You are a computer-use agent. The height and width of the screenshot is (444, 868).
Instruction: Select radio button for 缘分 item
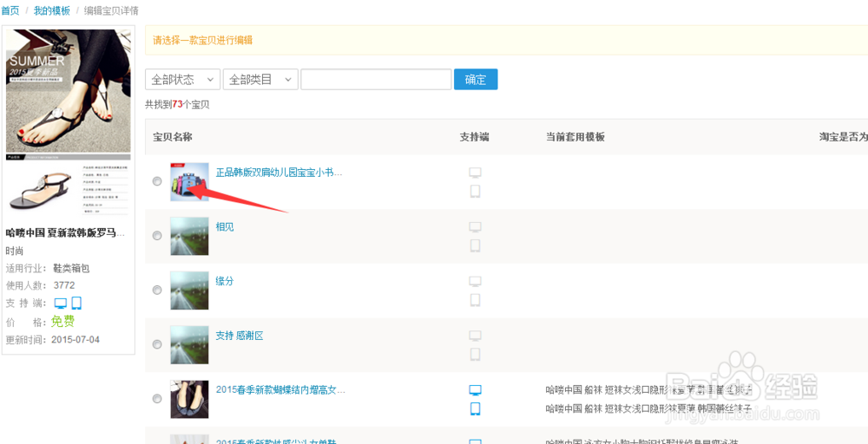click(x=157, y=290)
